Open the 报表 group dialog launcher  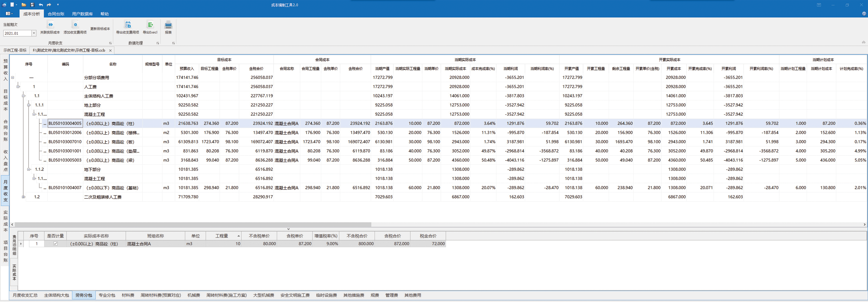pyautogui.click(x=174, y=43)
